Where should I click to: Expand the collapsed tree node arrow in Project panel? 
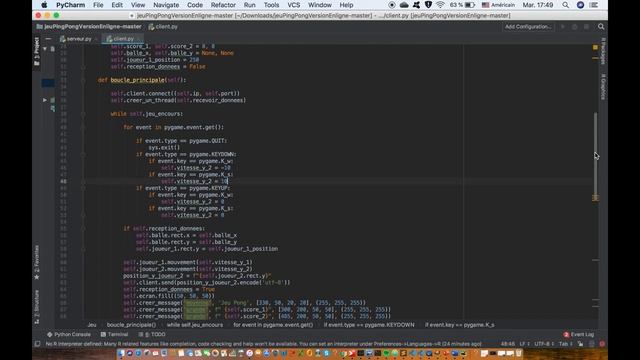(45, 100)
